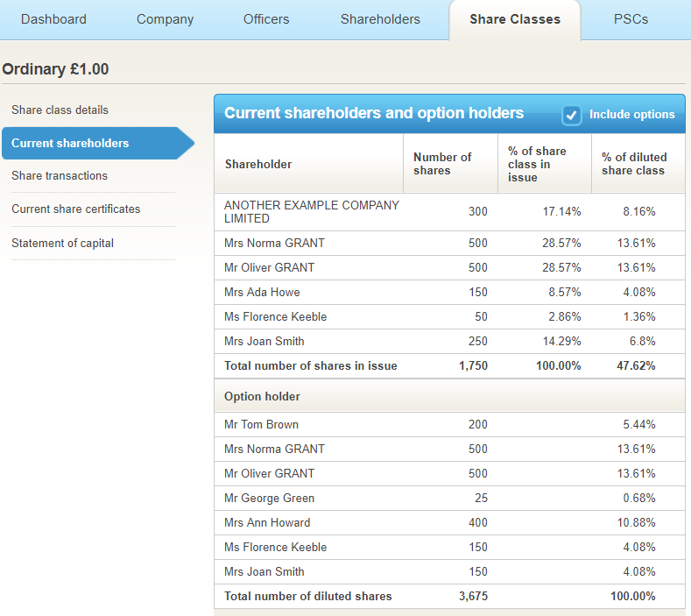Untick the Include options checkbox

572,115
